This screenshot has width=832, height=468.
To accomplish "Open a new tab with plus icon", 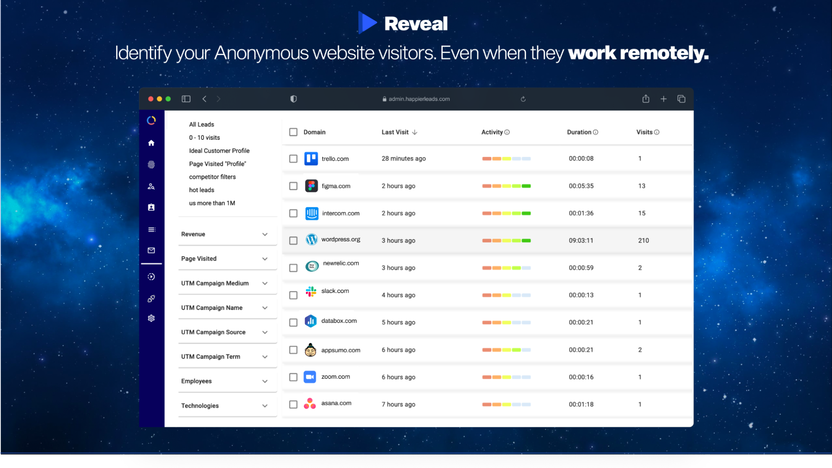I will pyautogui.click(x=663, y=99).
